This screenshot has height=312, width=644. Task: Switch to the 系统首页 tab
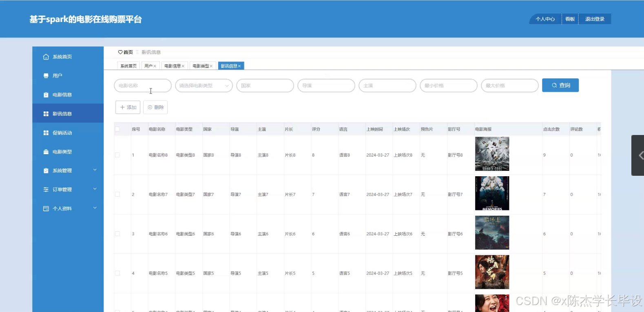tap(128, 66)
